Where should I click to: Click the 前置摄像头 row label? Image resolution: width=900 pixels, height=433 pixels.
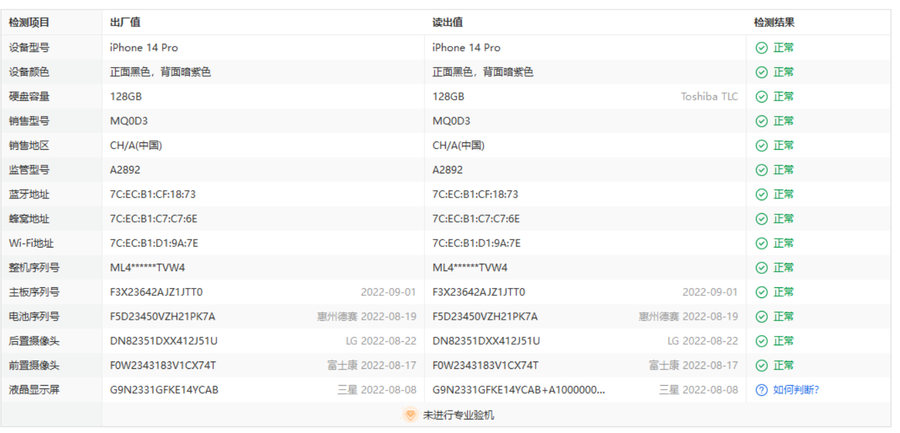(x=34, y=365)
